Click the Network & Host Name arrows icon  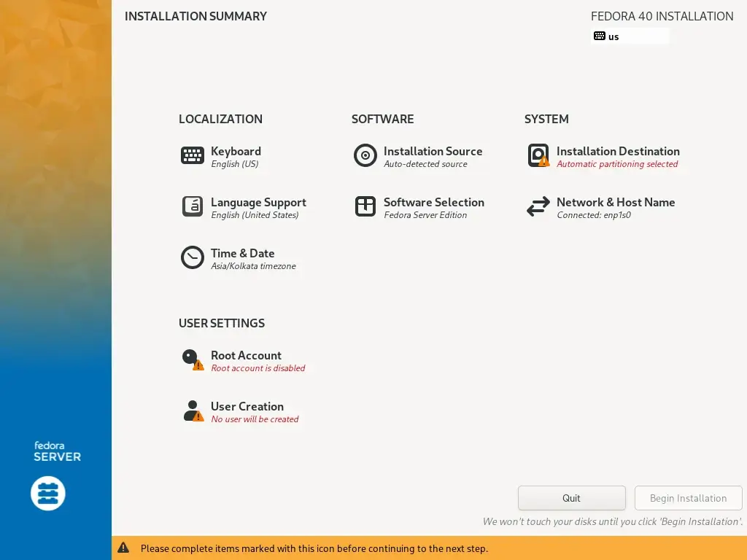coord(538,206)
